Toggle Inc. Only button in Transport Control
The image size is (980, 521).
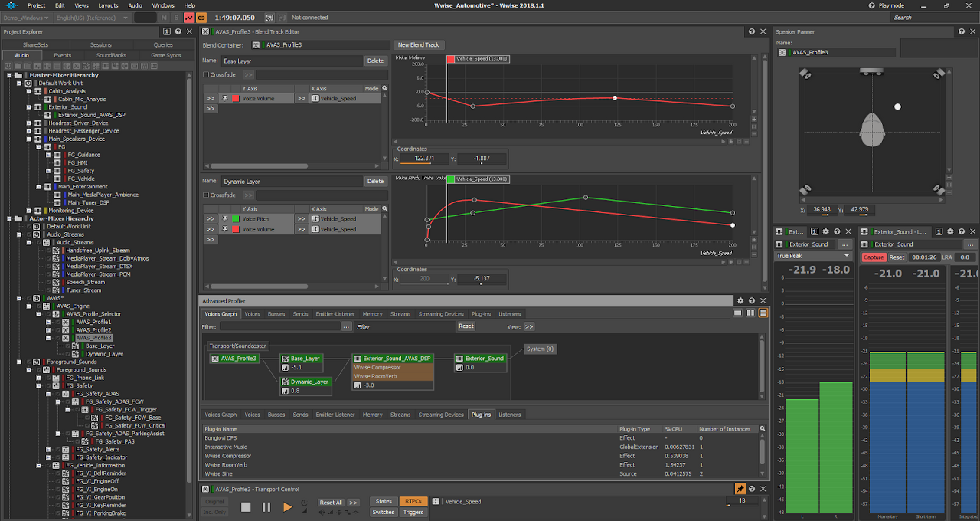tap(215, 512)
